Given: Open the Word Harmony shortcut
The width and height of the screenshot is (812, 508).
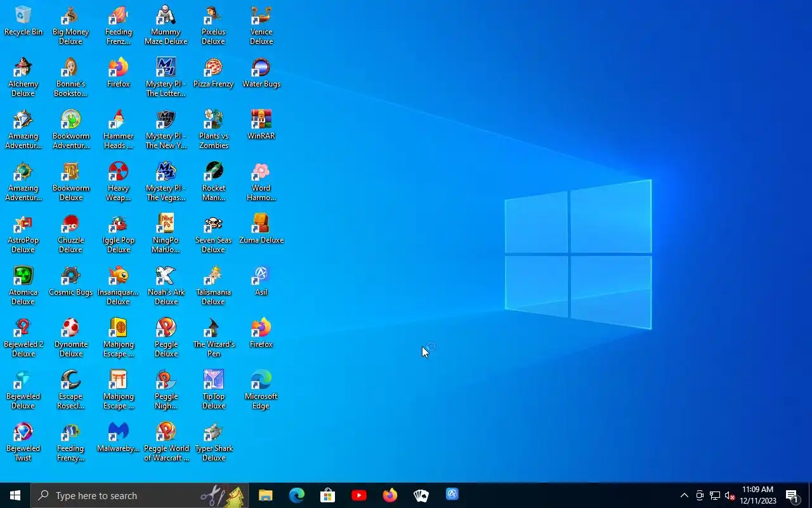Looking at the screenshot, I should pos(261,182).
